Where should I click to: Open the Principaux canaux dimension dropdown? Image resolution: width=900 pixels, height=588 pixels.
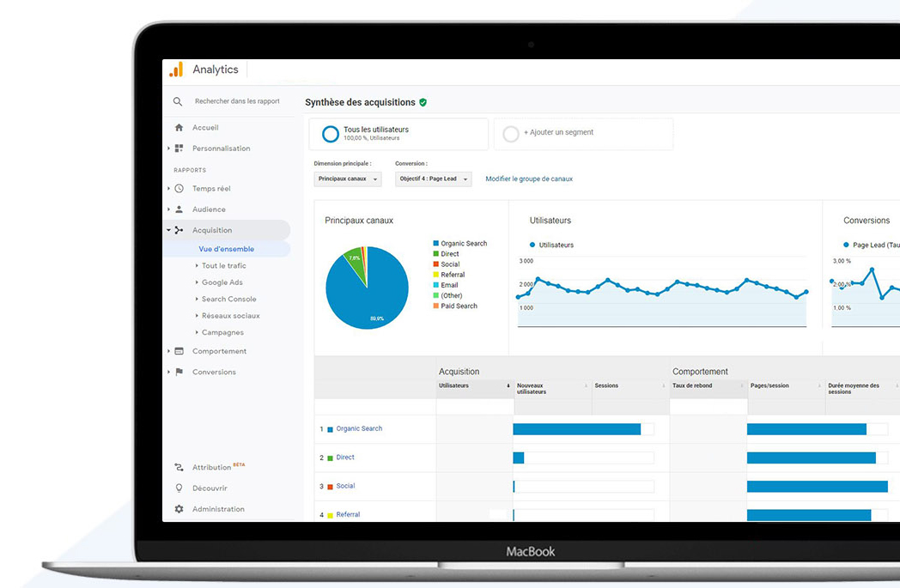point(348,179)
